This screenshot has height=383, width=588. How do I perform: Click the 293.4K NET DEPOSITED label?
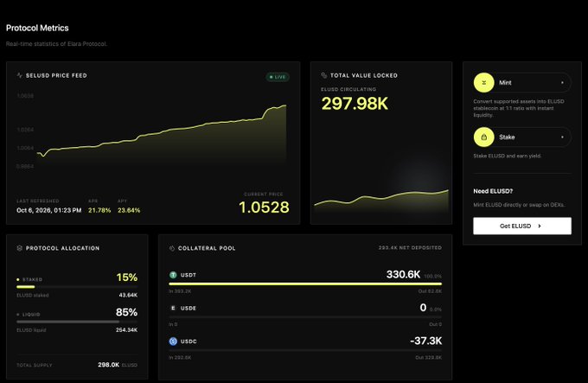click(x=410, y=248)
